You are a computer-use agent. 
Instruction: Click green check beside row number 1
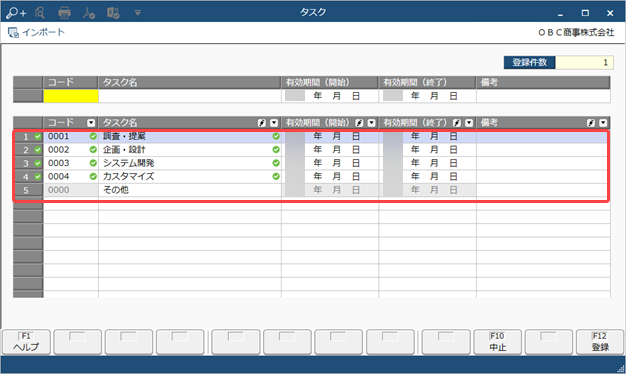[x=38, y=137]
